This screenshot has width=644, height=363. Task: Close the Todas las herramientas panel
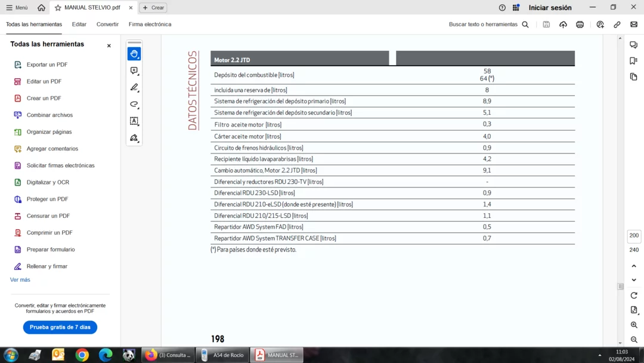click(109, 45)
